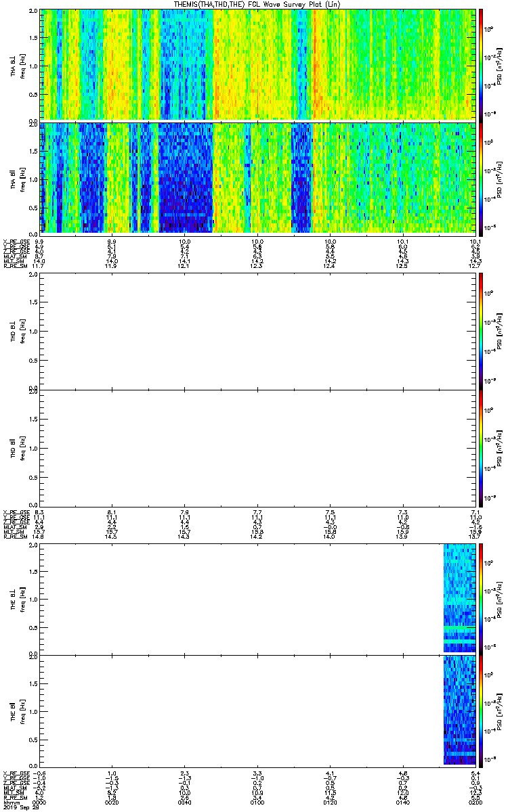Click the '0100' time tick label
Screen dimensions: 508x812
coord(257,803)
